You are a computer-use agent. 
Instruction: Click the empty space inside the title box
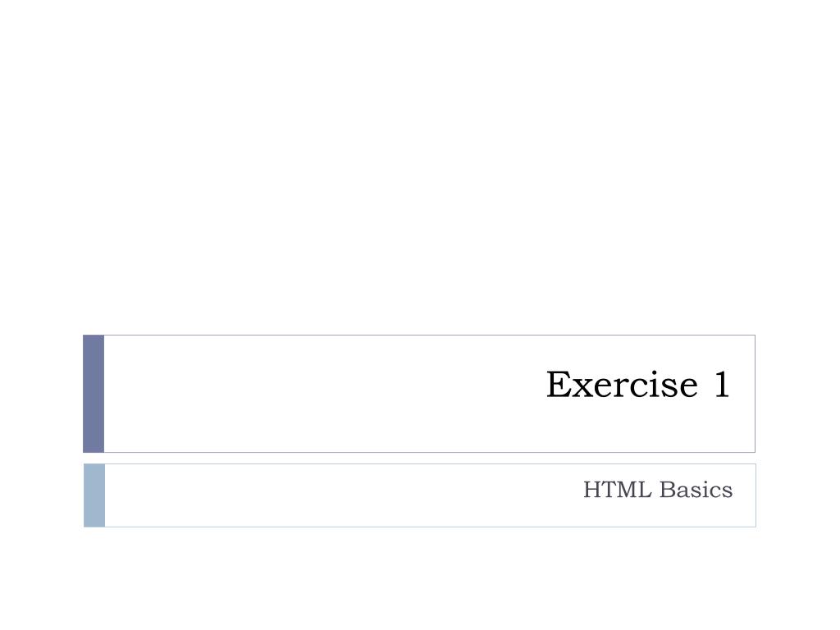(322, 394)
